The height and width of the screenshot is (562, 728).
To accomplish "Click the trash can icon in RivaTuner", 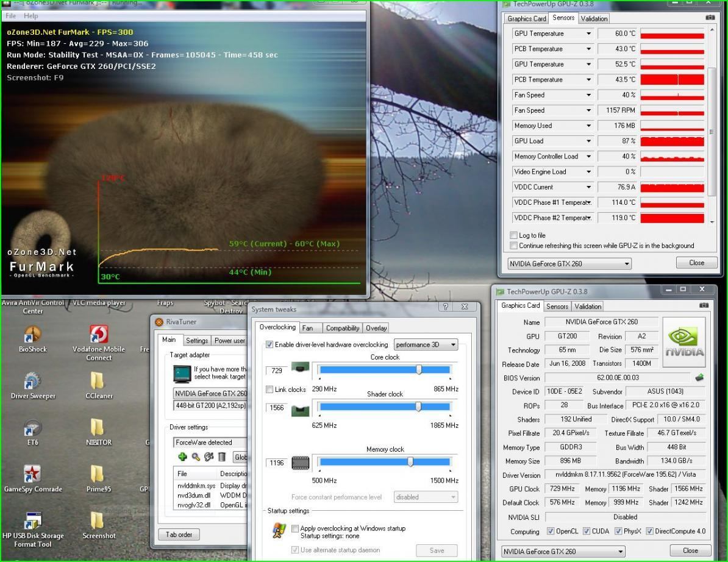I will 222,457.
